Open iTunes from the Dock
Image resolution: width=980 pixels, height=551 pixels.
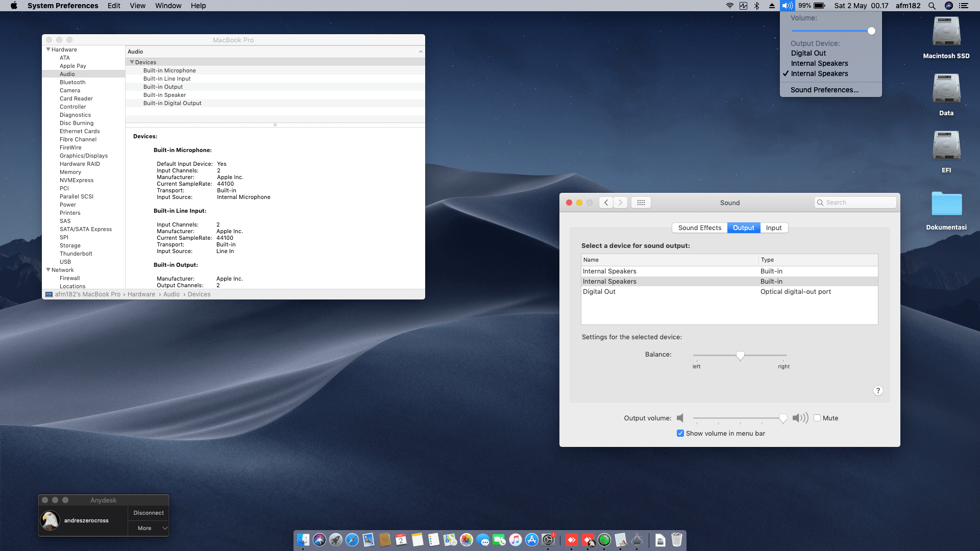coord(516,540)
